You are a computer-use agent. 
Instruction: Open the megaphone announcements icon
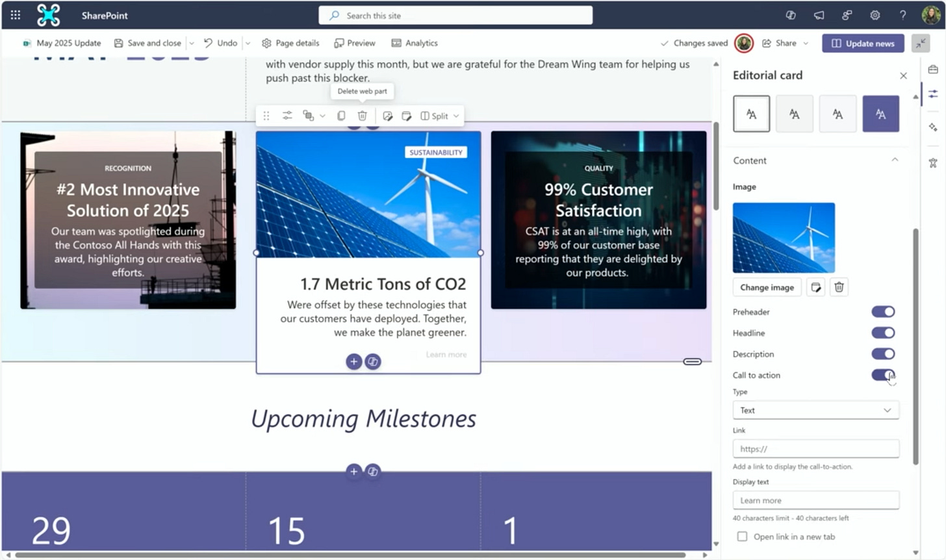point(819,15)
